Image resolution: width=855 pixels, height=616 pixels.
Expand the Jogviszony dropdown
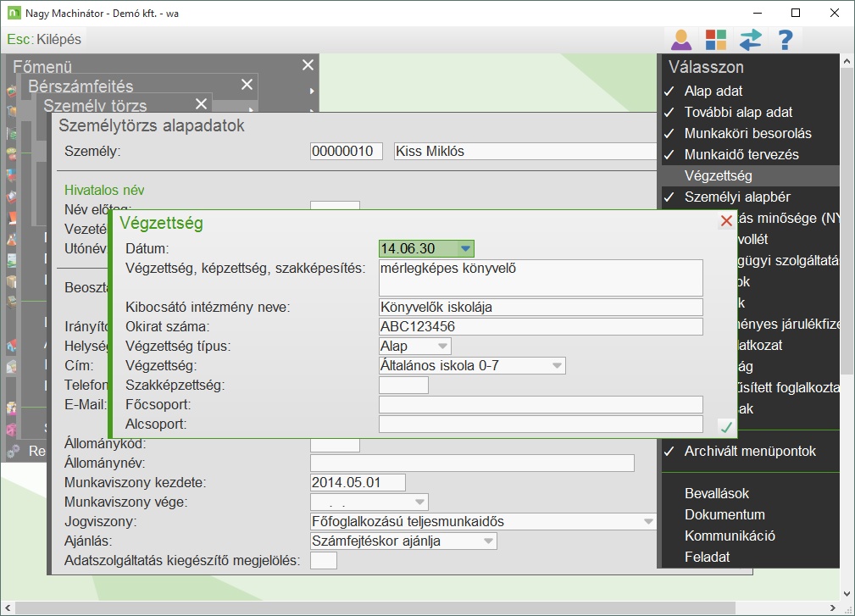tap(647, 522)
